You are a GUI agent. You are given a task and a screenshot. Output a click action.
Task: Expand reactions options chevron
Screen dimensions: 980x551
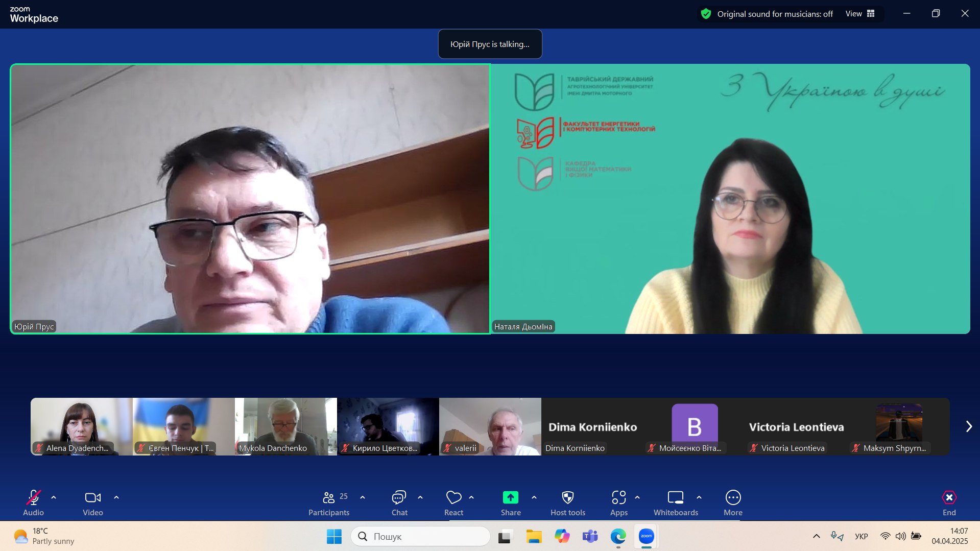471,497
